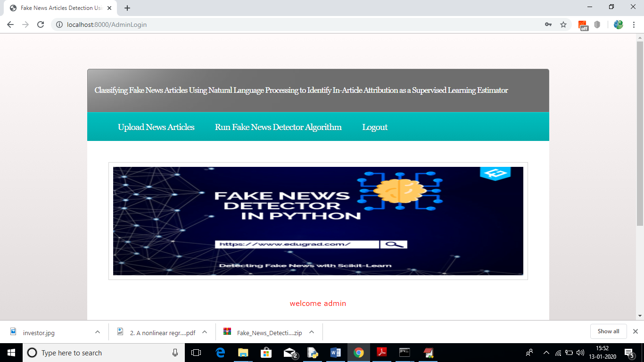The width and height of the screenshot is (644, 362).
Task: Open saved passwords key icon
Action: point(548,25)
